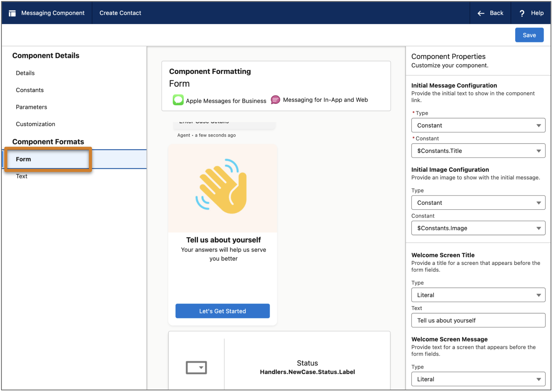Open Initial Message Type dropdown
The image size is (553, 392).
click(478, 125)
